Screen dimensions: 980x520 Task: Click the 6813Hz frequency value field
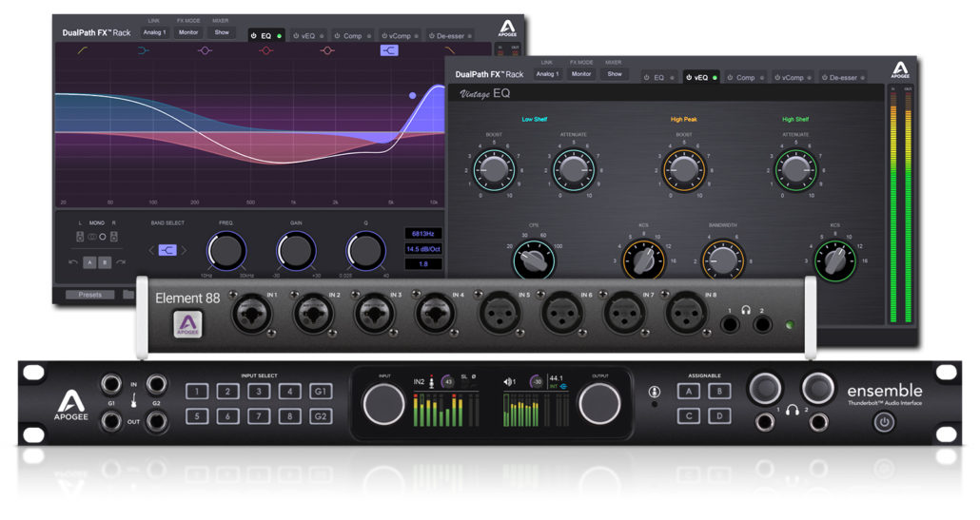pyautogui.click(x=423, y=234)
